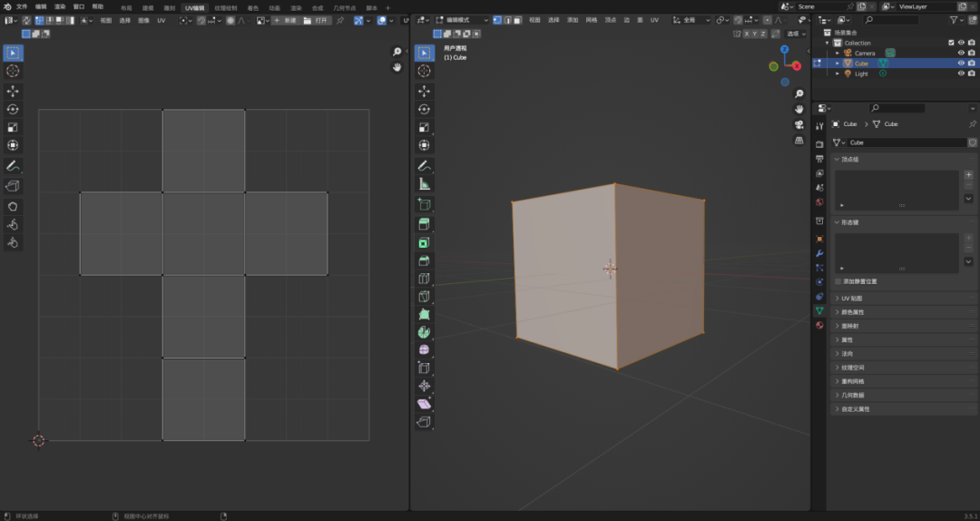This screenshot has width=980, height=521.
Task: Enable edge select mode in 3D viewport
Action: tap(507, 20)
